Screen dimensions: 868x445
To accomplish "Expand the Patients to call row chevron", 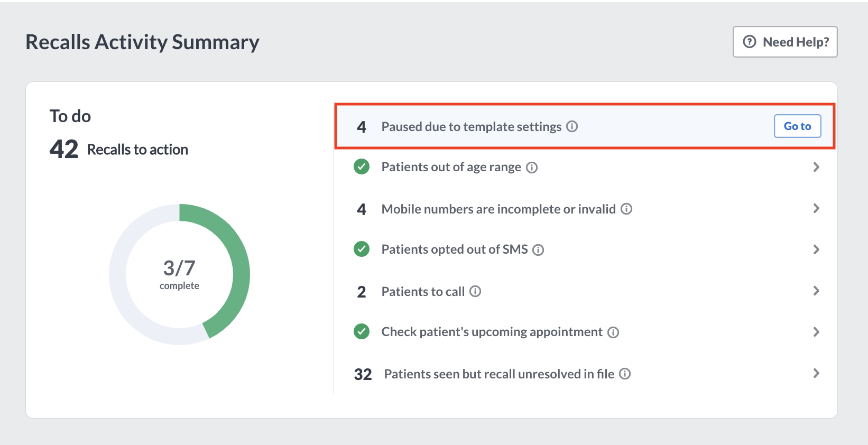I will (816, 291).
